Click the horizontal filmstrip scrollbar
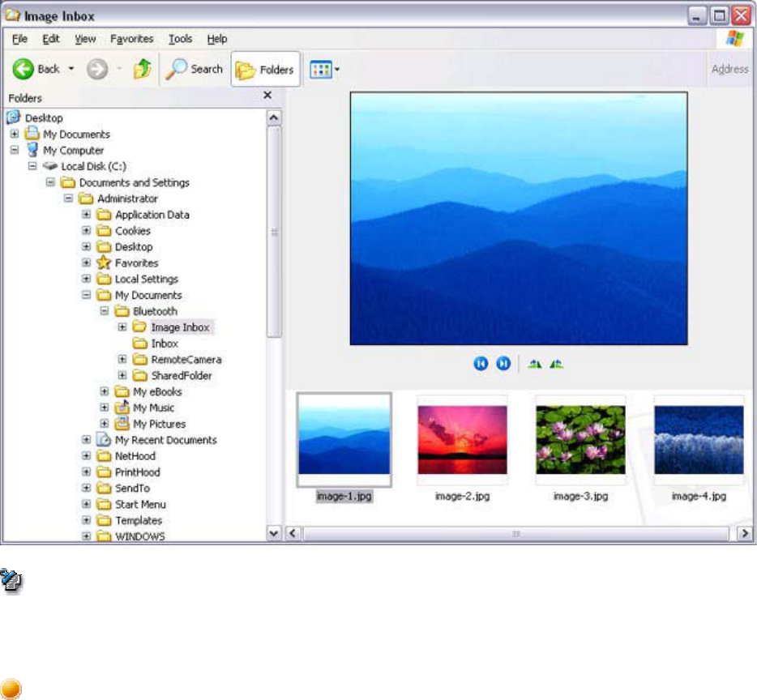This screenshot has width=757, height=700. click(x=515, y=534)
